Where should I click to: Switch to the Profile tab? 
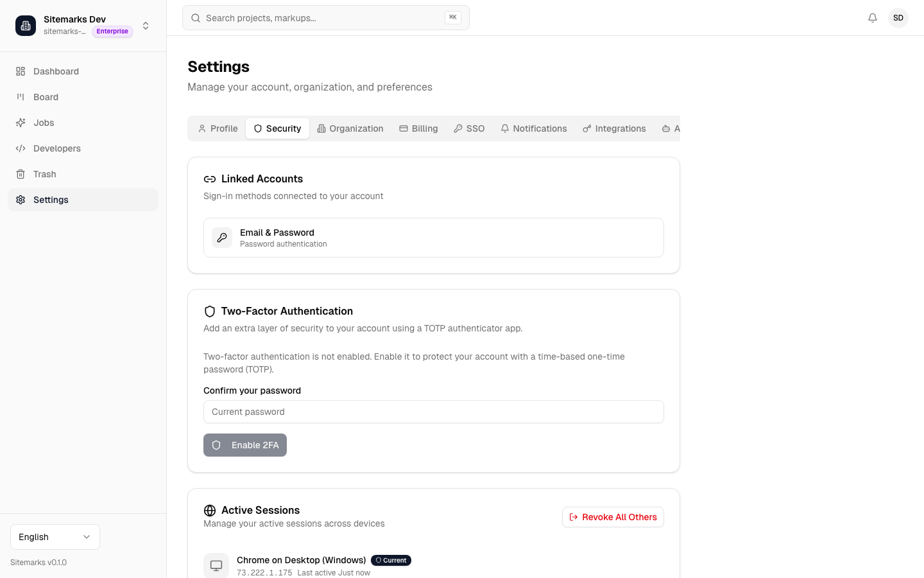pyautogui.click(x=218, y=128)
